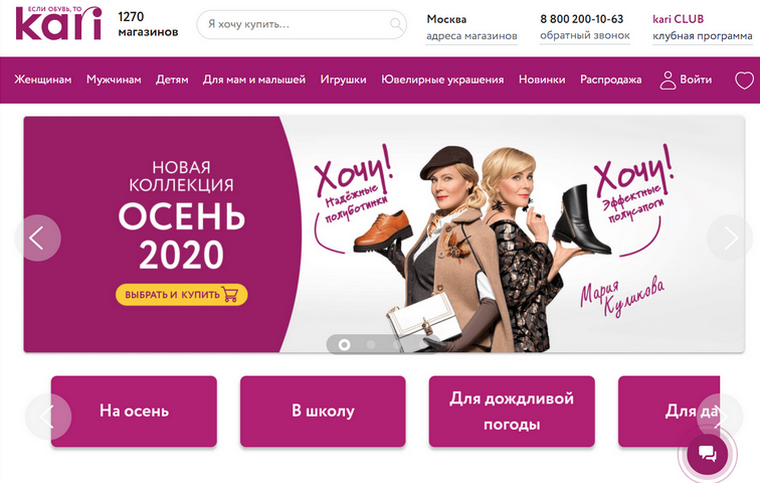The width and height of the screenshot is (760, 483).
Task: Open the Ювелирные украшения section
Action: click(x=443, y=79)
